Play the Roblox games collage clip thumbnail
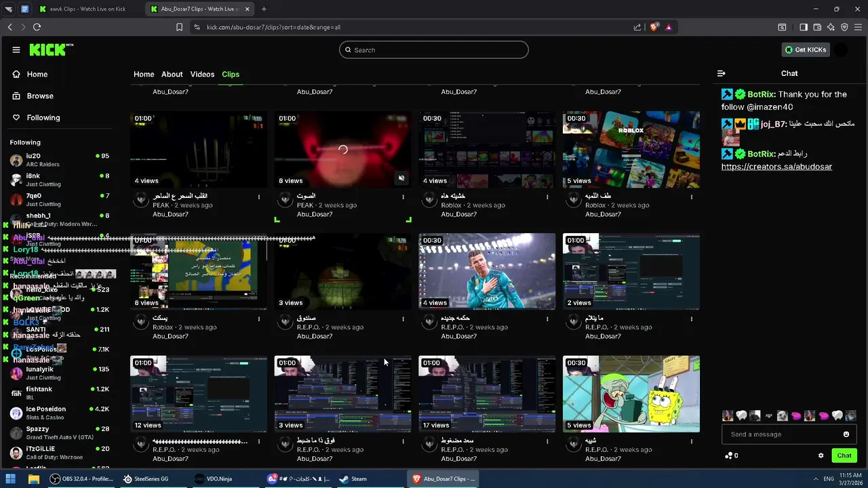Viewport: 868px width, 488px height. point(631,149)
